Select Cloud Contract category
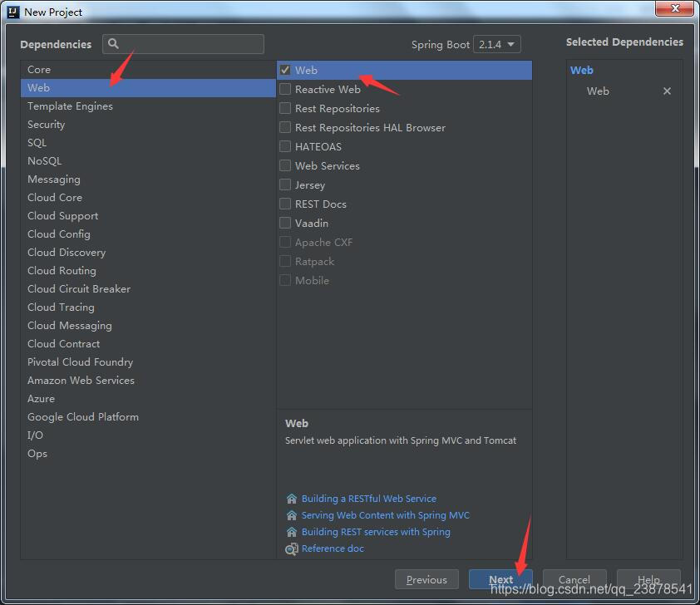Screen dimensions: 700x605 pyautogui.click(x=148, y=344)
